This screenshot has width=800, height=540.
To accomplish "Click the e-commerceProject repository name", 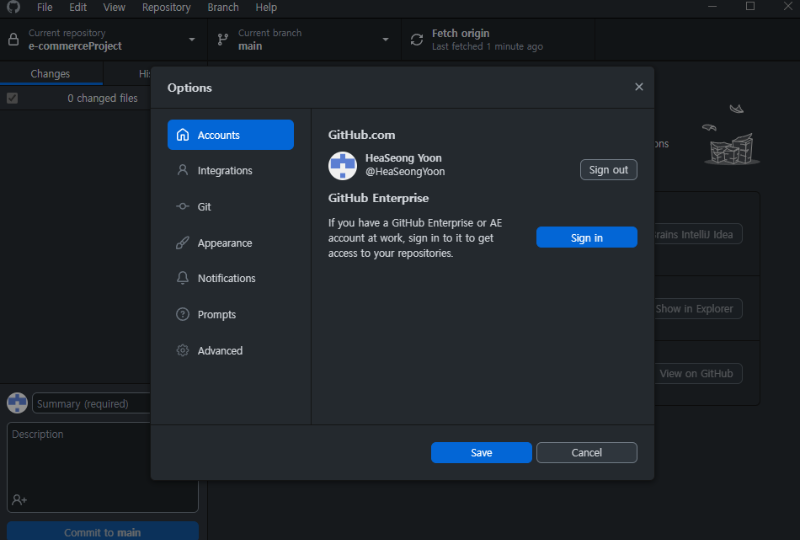I will [x=75, y=46].
